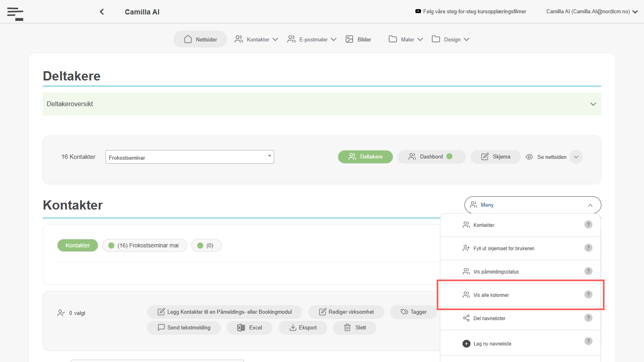Open help icon for Lag ny navneliste
The image size is (644, 362).
(588, 341)
